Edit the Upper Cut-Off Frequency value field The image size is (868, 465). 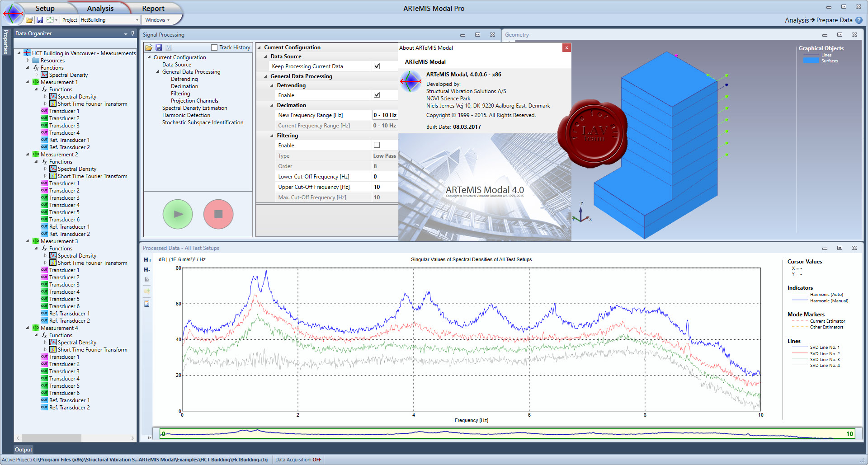(x=385, y=187)
